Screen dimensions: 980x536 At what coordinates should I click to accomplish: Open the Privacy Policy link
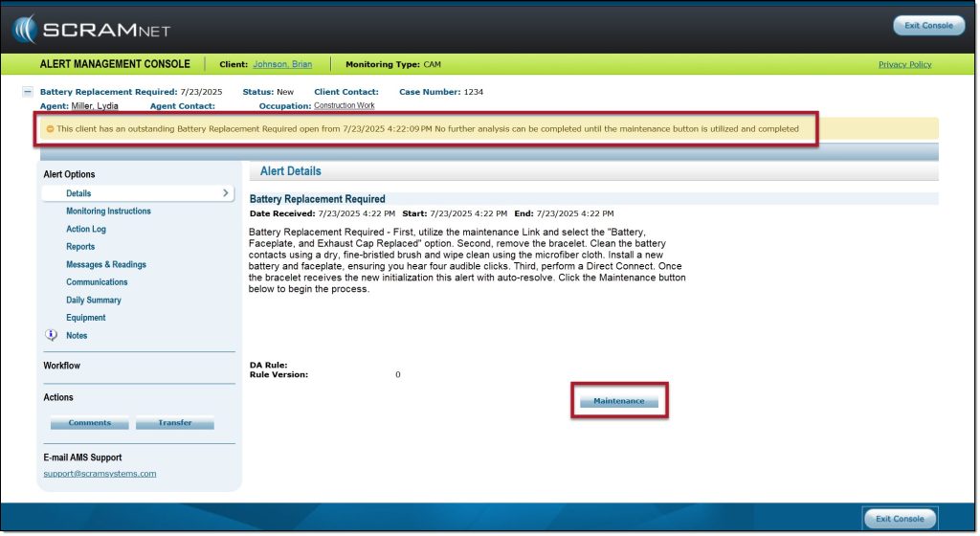pos(904,65)
